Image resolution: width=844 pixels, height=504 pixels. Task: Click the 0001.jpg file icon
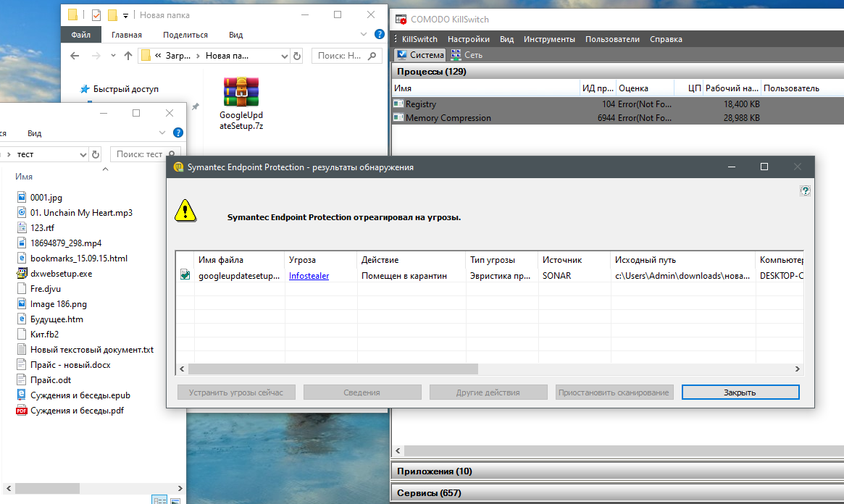(x=22, y=198)
